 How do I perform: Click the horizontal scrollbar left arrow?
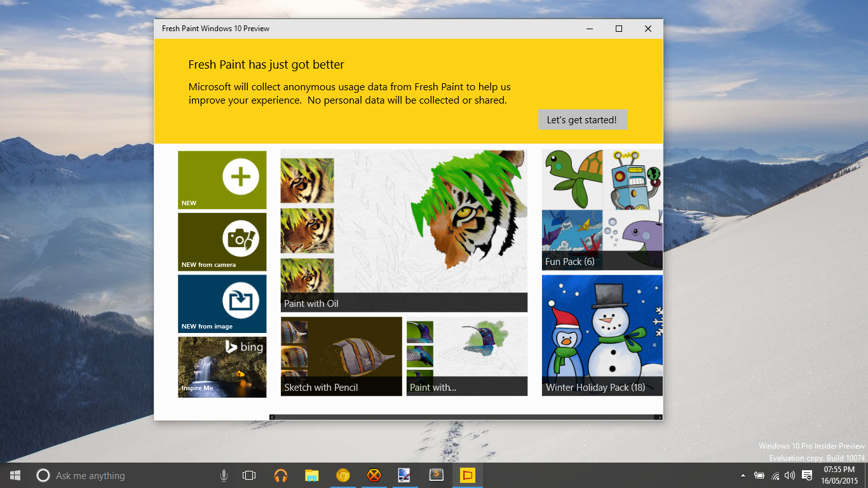(x=273, y=417)
